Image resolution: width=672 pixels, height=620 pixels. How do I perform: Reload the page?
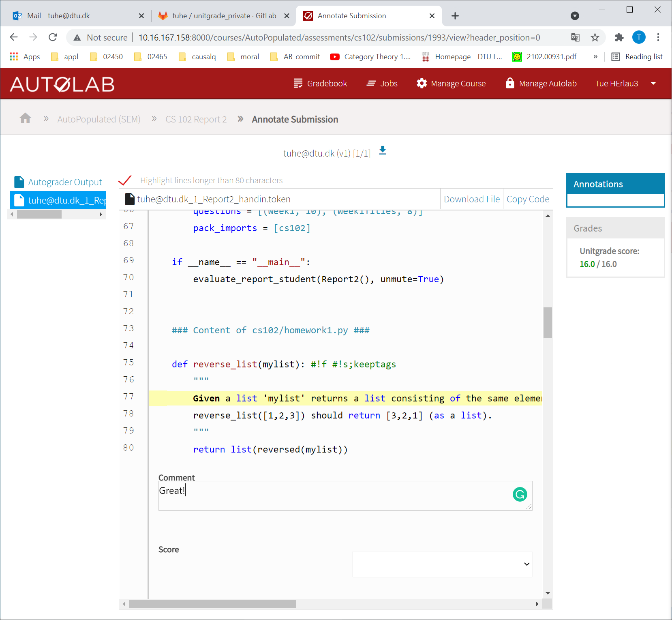pyautogui.click(x=53, y=38)
